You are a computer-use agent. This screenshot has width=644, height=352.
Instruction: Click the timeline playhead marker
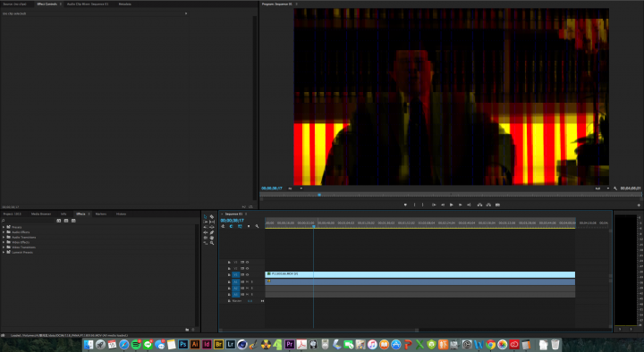pyautogui.click(x=313, y=226)
